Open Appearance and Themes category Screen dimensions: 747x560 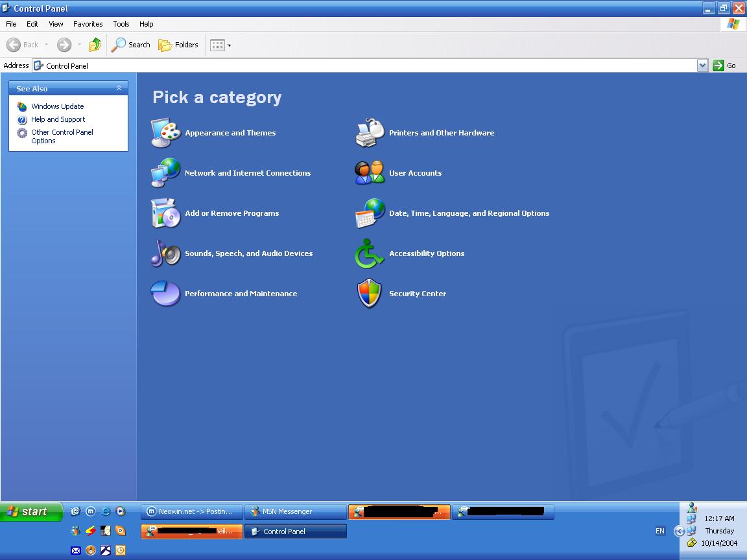click(230, 132)
